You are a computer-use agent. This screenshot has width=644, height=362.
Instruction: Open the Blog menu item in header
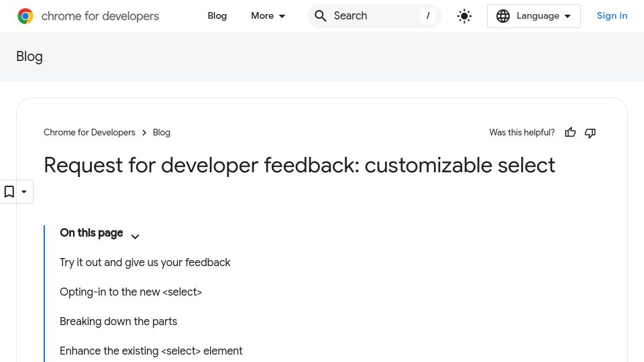pyautogui.click(x=217, y=15)
